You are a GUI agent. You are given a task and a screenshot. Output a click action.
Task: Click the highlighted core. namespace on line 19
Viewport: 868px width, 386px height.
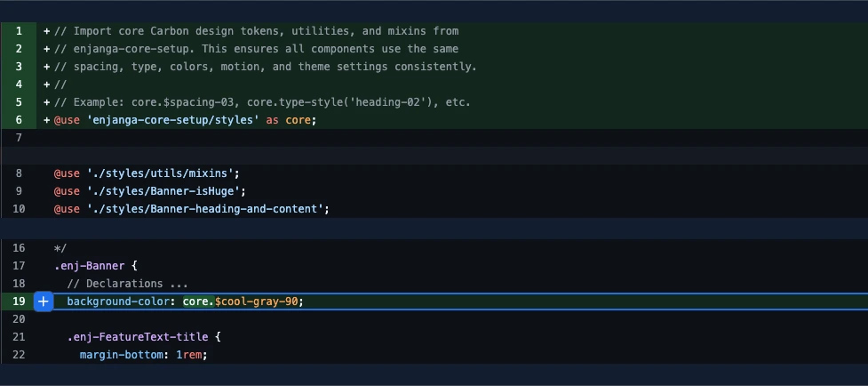point(198,302)
